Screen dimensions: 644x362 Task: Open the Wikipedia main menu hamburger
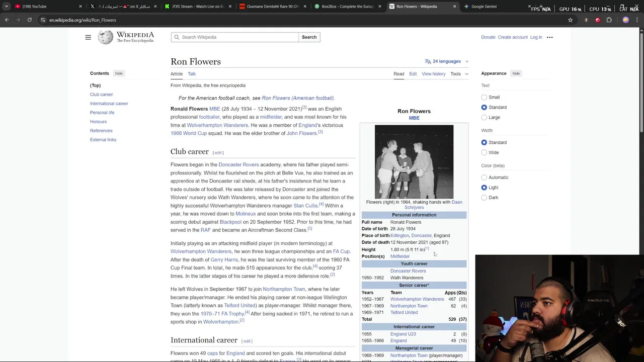(x=88, y=37)
